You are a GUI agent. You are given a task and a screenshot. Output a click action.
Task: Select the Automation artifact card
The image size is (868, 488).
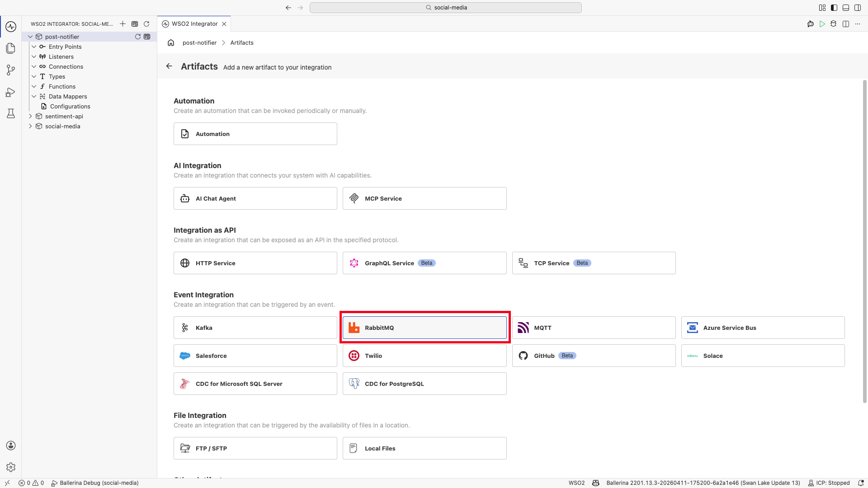[x=255, y=134]
